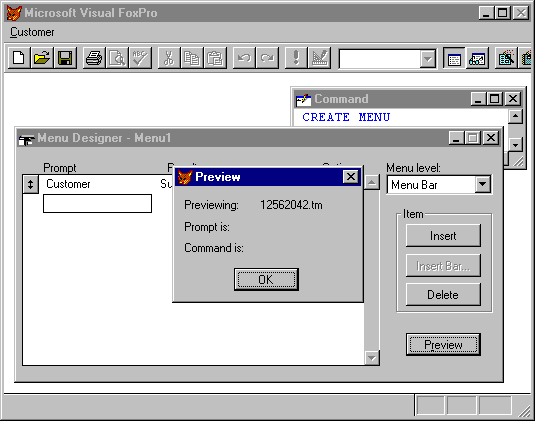Click the 12562042.tm filename text

point(291,205)
